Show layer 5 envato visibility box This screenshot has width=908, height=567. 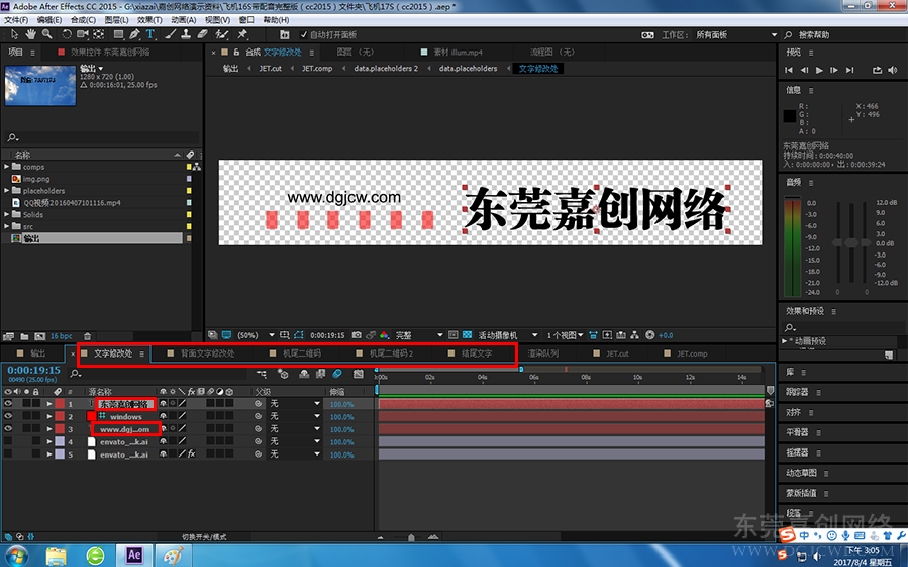(8, 455)
